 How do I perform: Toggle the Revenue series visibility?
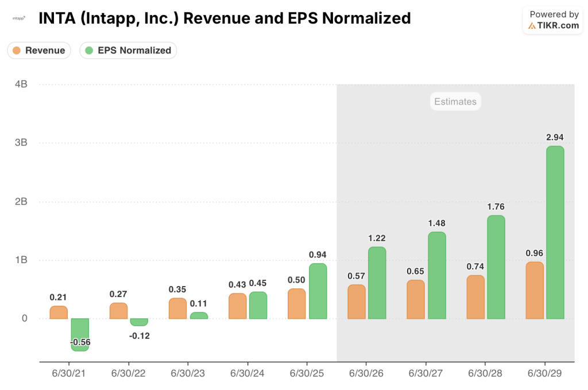click(38, 51)
